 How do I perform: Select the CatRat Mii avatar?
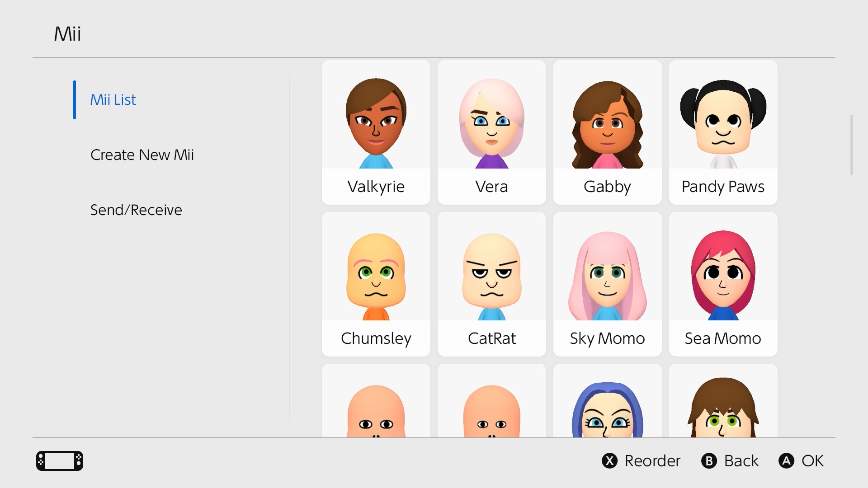tap(491, 284)
